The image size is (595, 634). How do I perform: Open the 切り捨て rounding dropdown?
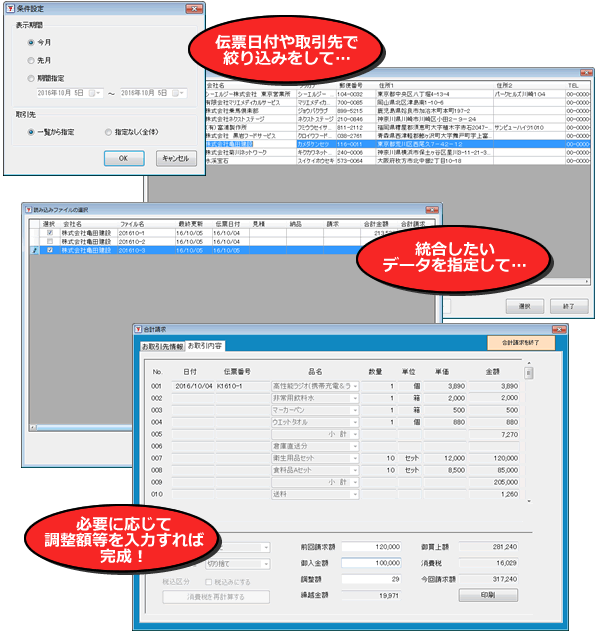pos(266,564)
